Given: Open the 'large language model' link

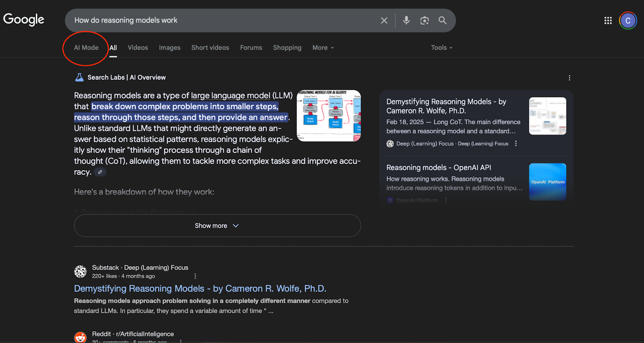Looking at the screenshot, I should point(231,96).
